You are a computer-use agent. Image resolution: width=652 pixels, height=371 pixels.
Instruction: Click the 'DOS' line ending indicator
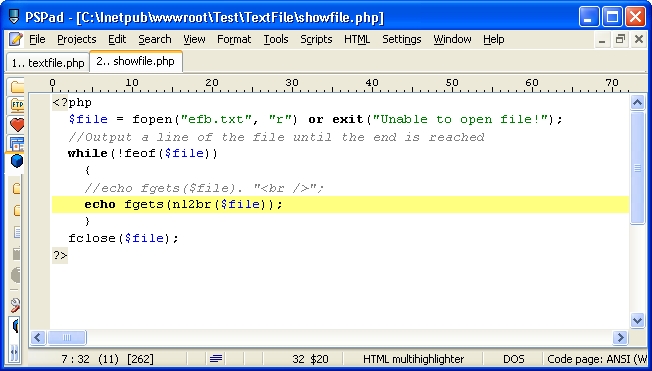[x=514, y=359]
